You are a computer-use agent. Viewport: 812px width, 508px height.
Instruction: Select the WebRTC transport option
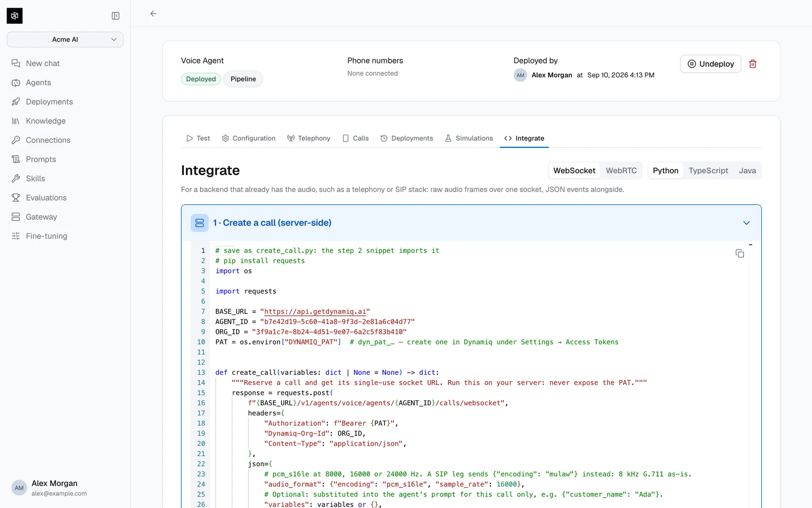tap(621, 171)
